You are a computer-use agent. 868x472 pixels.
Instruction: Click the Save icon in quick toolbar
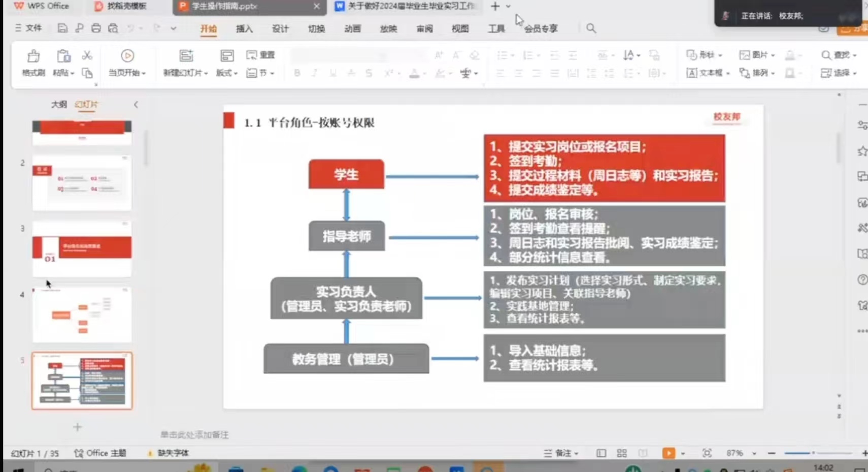click(62, 28)
